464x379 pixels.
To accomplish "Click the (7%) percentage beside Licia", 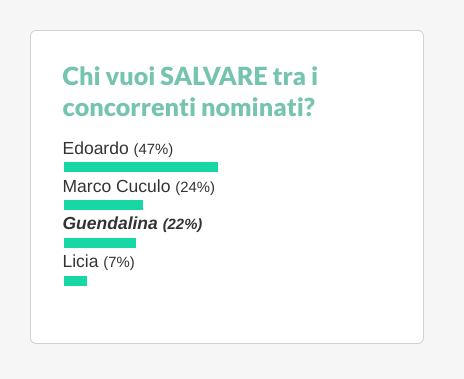I will pyautogui.click(x=119, y=262).
